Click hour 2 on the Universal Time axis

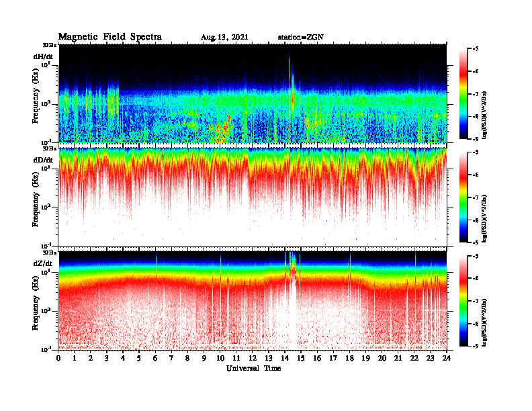pyautogui.click(x=91, y=359)
